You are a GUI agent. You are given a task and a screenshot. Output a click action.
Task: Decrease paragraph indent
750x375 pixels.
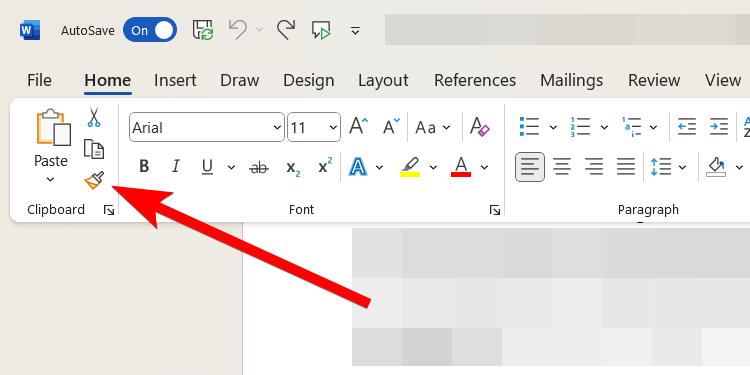687,127
